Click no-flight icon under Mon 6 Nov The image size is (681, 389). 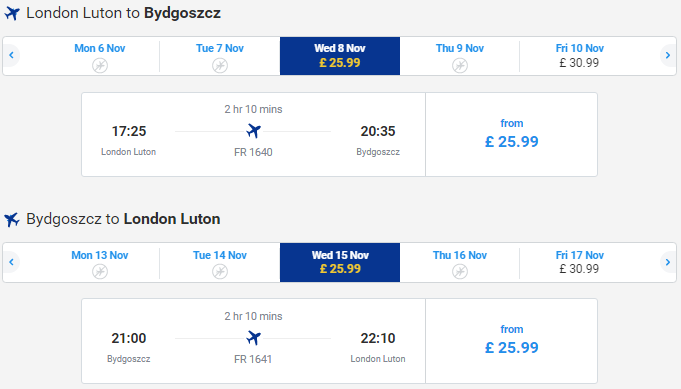pyautogui.click(x=100, y=66)
